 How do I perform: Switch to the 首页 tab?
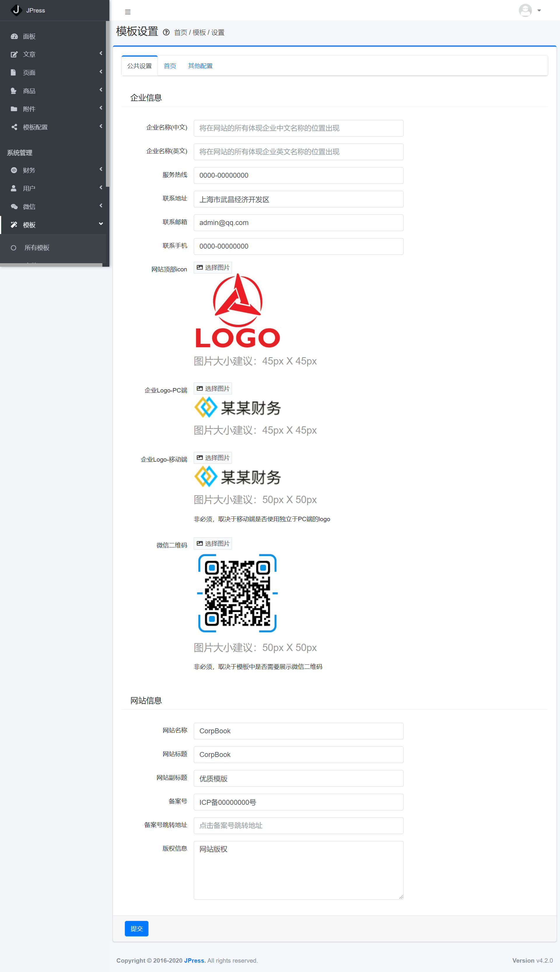170,66
